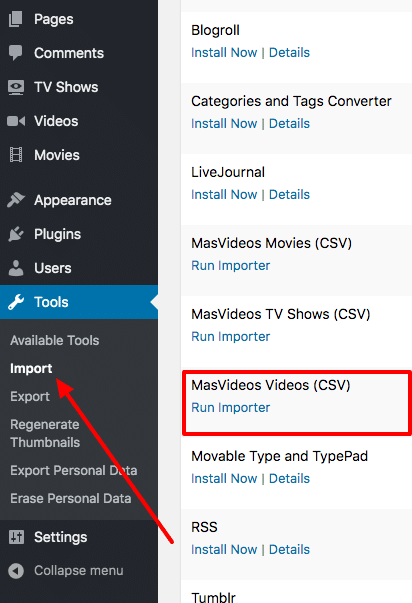Select Regenerate Thumbnails submenu item
Screen dimensions: 412x603
click(x=45, y=433)
